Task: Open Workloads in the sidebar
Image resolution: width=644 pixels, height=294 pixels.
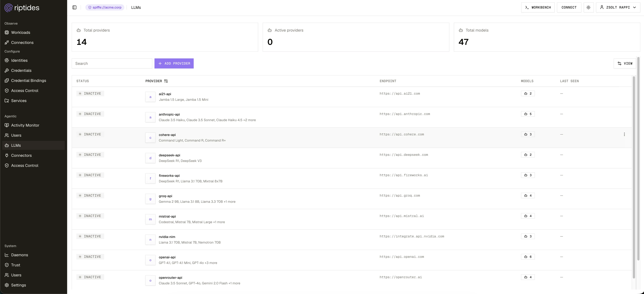Action: click(33, 32)
